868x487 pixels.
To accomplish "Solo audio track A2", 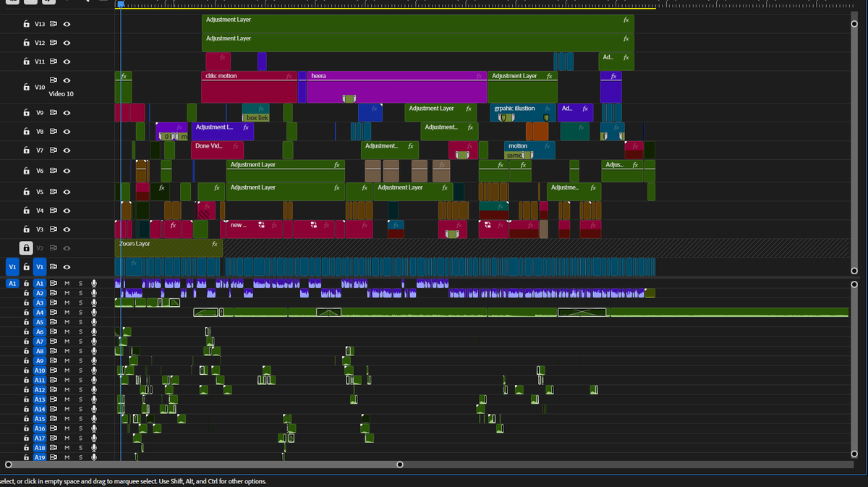I will pos(80,293).
